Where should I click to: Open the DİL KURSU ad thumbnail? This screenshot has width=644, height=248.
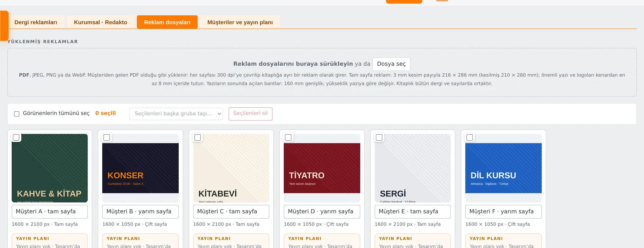(504, 168)
